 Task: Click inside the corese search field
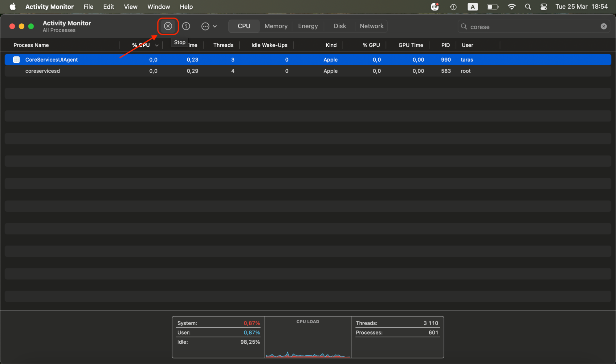pyautogui.click(x=524, y=27)
